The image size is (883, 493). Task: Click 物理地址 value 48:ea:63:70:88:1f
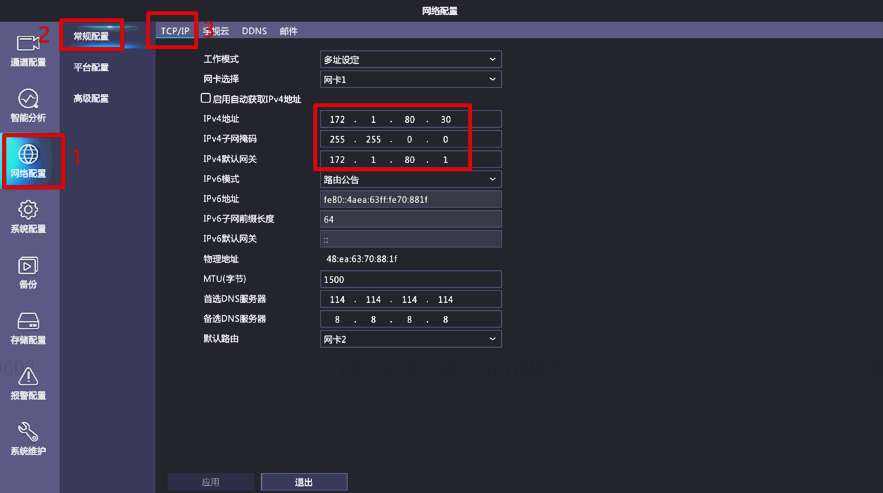pyautogui.click(x=362, y=259)
